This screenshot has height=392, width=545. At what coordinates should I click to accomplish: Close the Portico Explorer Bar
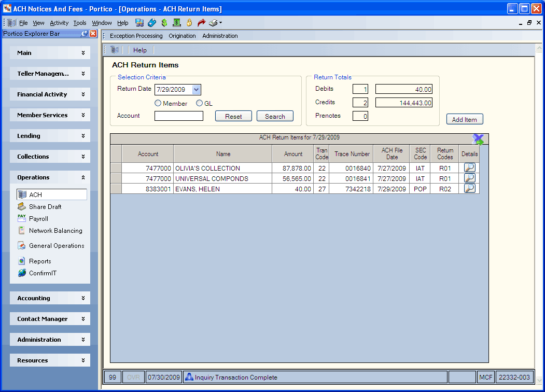pos(93,34)
